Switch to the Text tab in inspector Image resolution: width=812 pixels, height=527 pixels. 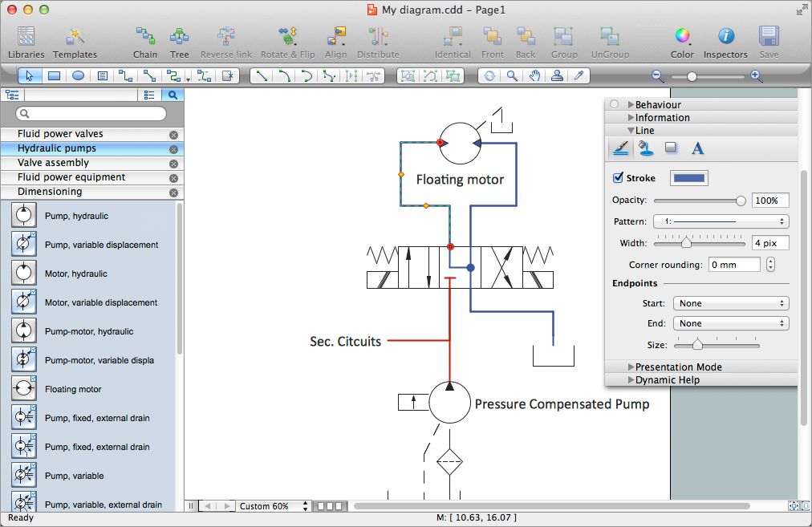tap(697, 148)
